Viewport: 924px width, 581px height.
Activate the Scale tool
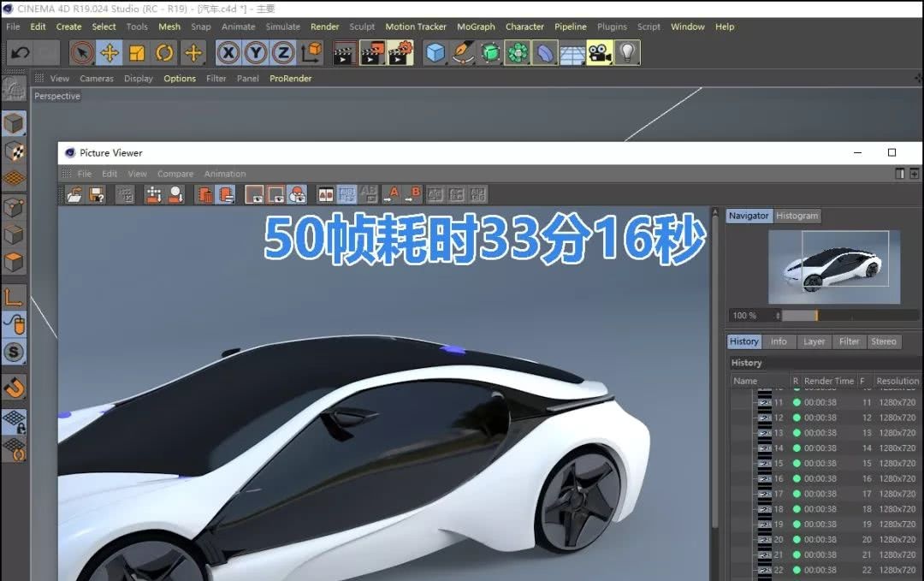click(137, 53)
